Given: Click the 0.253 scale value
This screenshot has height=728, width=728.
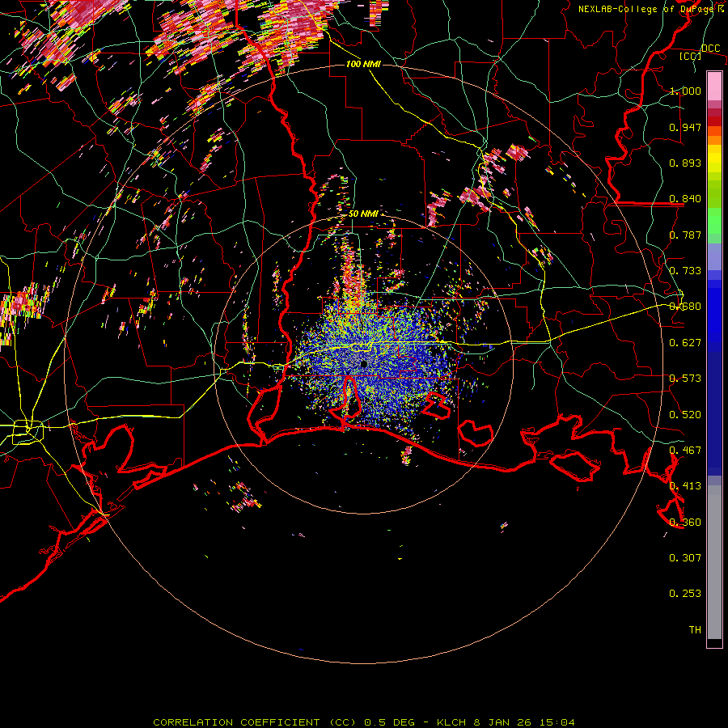Looking at the screenshot, I should point(685,594).
